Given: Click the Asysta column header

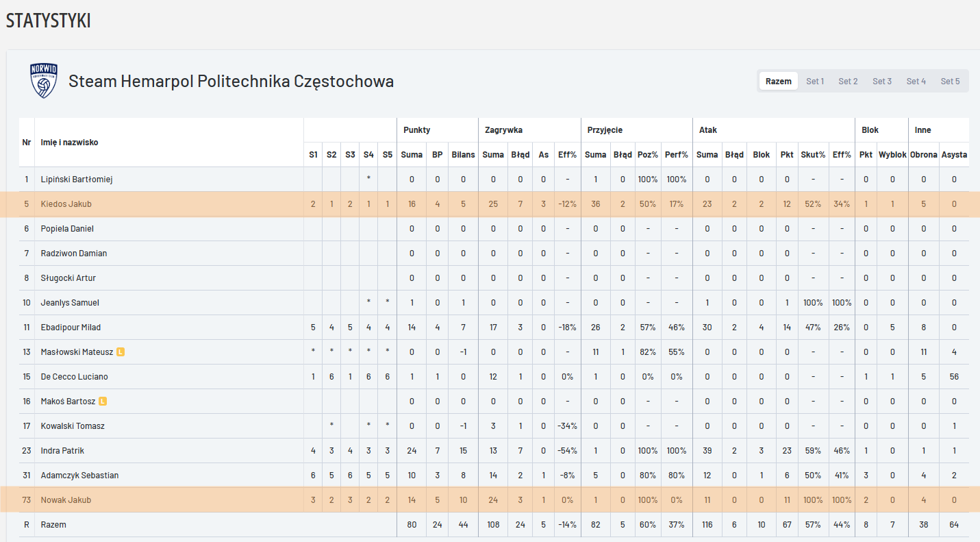Looking at the screenshot, I should click(x=954, y=155).
